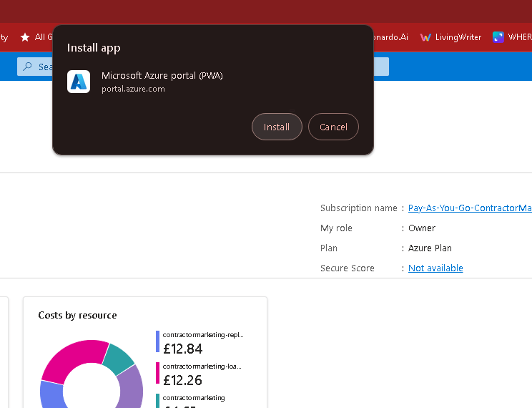Click the Subscription name label
This screenshot has width=532, height=408.
tap(359, 208)
